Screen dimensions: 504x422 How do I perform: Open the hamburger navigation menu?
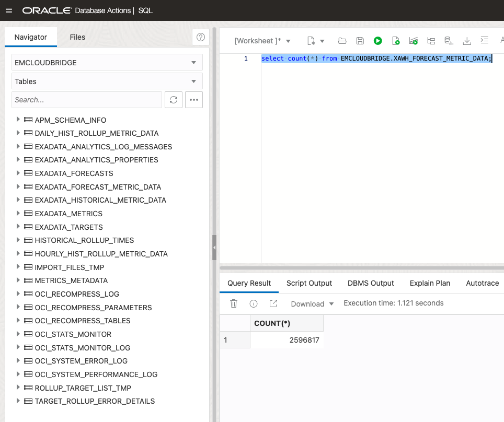[9, 10]
